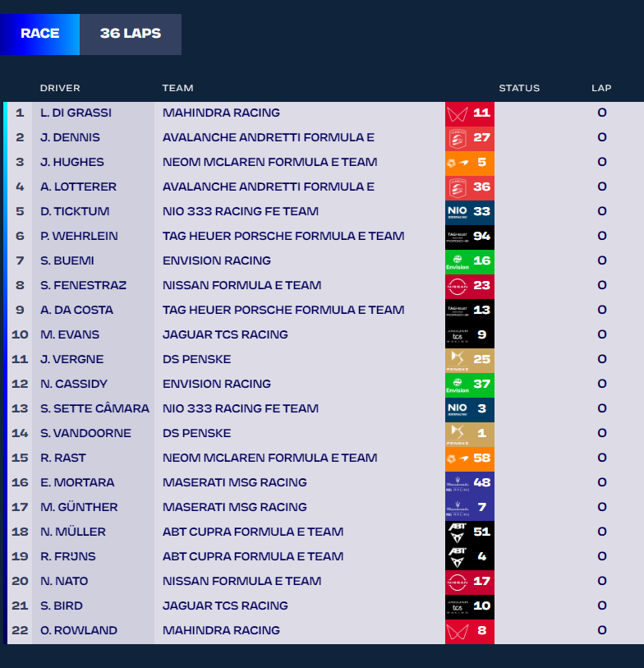Select driver E. MORTARA

coord(77,483)
